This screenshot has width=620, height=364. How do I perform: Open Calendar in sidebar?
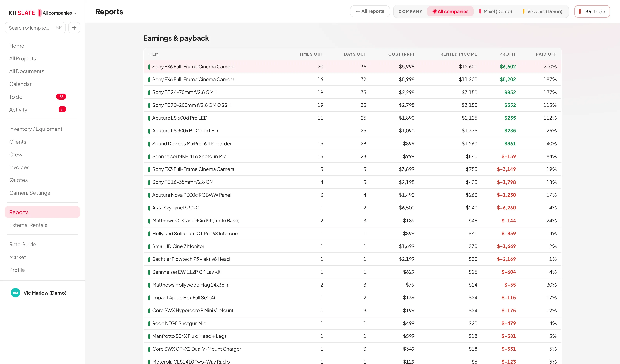tap(20, 84)
